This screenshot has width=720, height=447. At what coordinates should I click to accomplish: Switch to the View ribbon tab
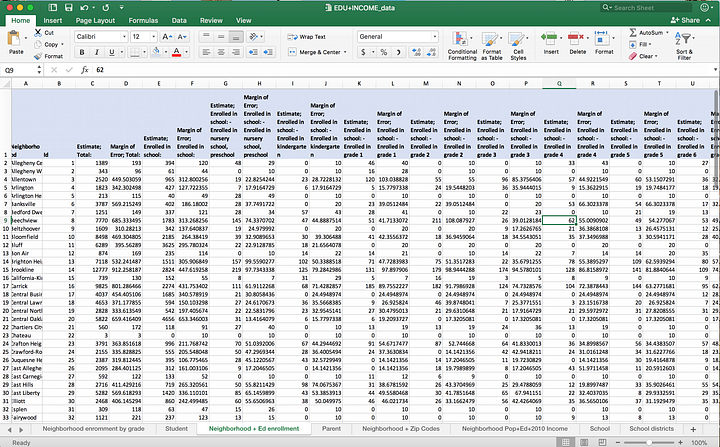(x=243, y=21)
